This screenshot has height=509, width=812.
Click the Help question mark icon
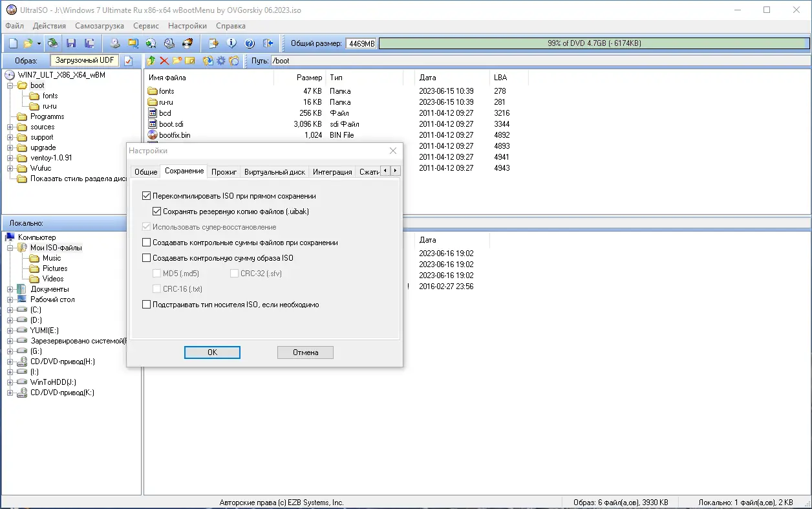(x=250, y=43)
